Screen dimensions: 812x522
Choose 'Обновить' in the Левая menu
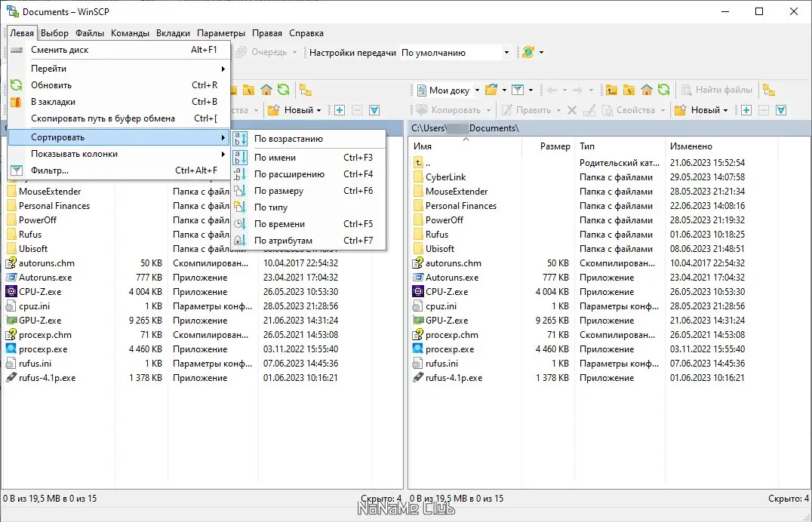click(x=119, y=85)
